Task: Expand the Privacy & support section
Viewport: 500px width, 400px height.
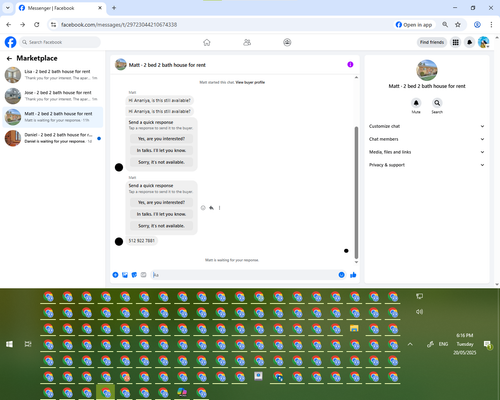Action: (x=426, y=165)
